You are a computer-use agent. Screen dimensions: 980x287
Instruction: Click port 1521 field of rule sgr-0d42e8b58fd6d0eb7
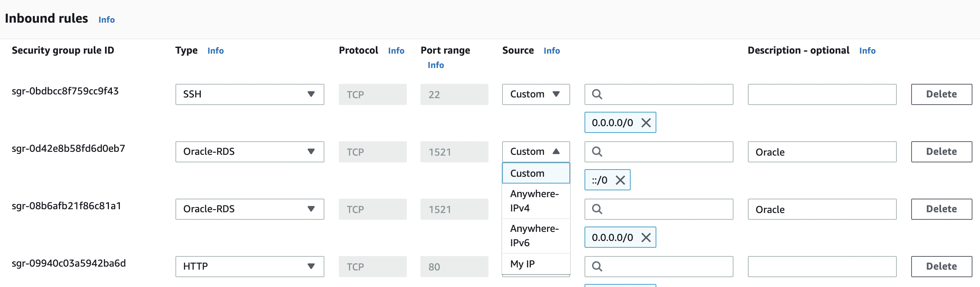coord(454,152)
